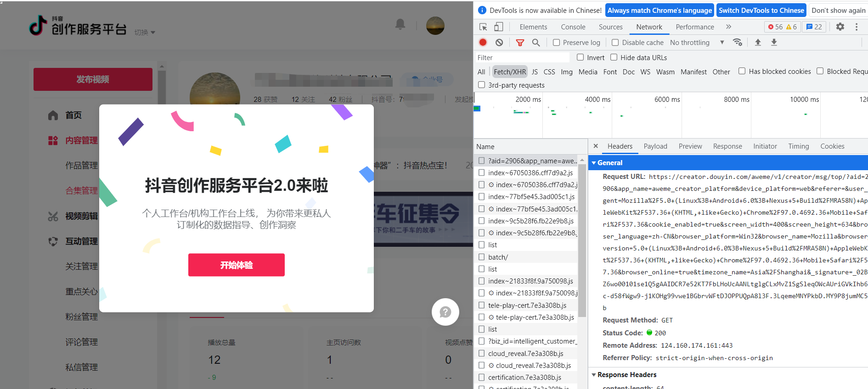Image resolution: width=868 pixels, height=389 pixels.
Task: Enable the Disable cache checkbox
Action: (615, 42)
